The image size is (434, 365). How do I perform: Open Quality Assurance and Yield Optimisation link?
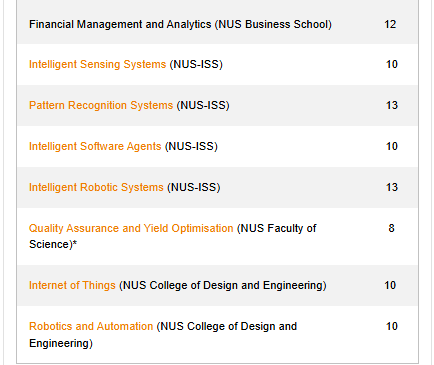coord(131,228)
